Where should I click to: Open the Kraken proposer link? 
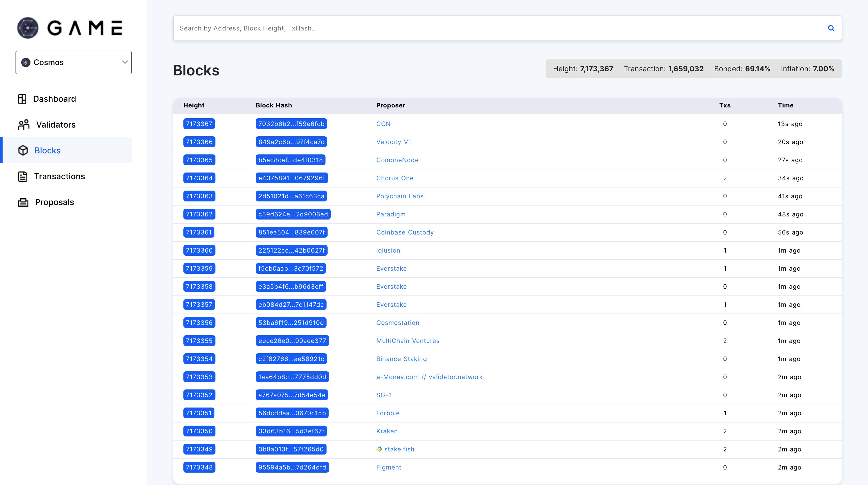click(x=387, y=431)
